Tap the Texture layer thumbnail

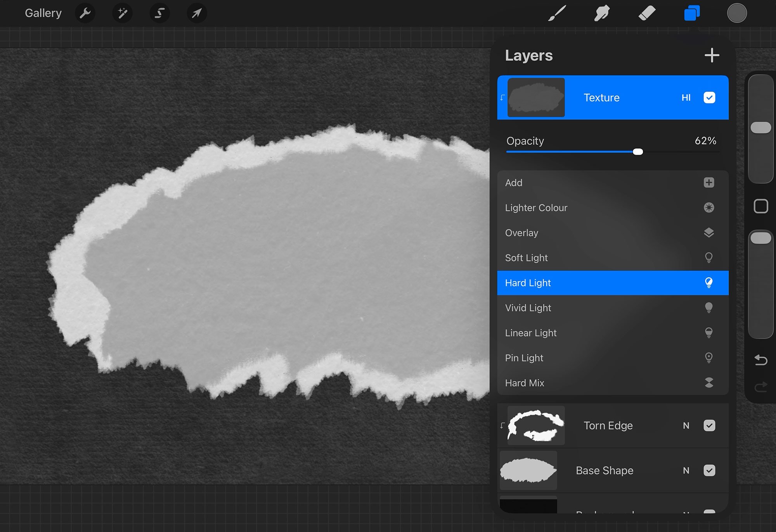coord(536,98)
